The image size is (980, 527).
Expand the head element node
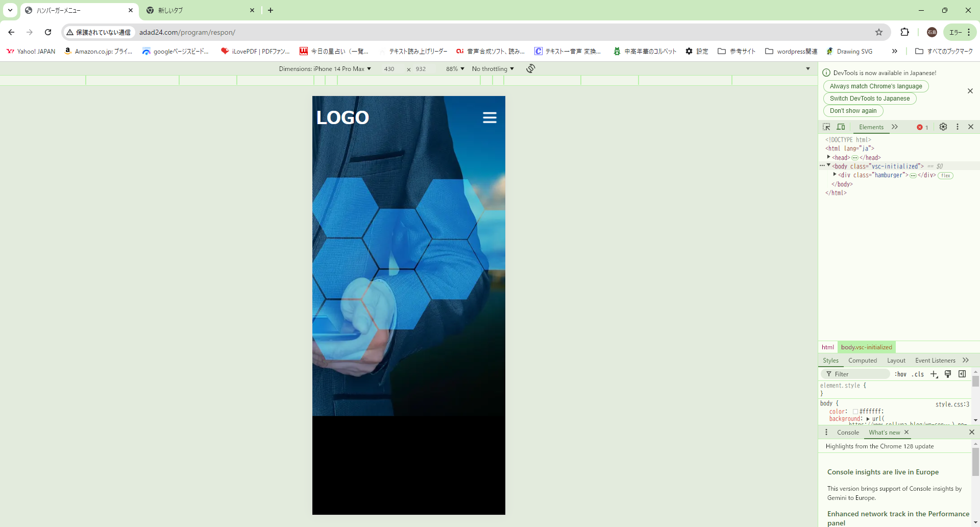[x=828, y=157]
